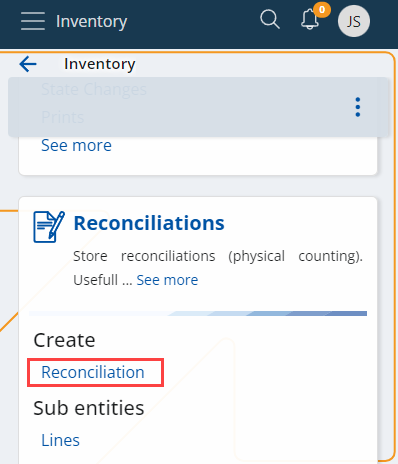Click the Reconciliations document-pen icon

[49, 227]
